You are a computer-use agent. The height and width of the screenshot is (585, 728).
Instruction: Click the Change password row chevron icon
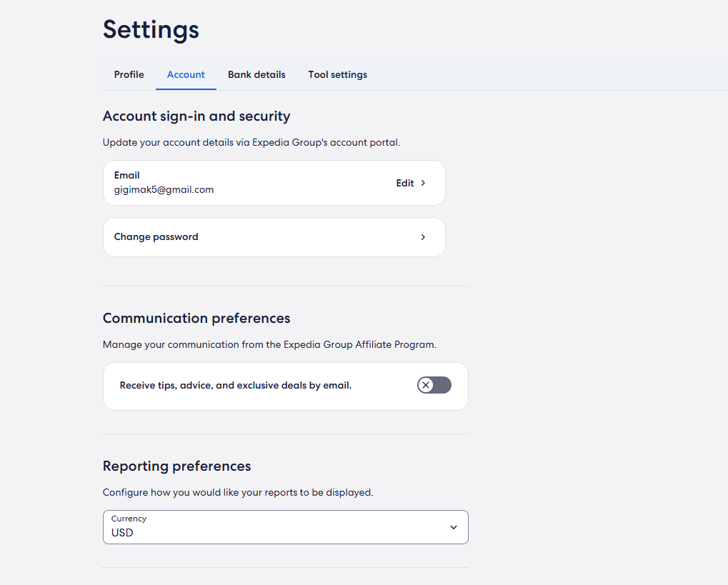423,237
